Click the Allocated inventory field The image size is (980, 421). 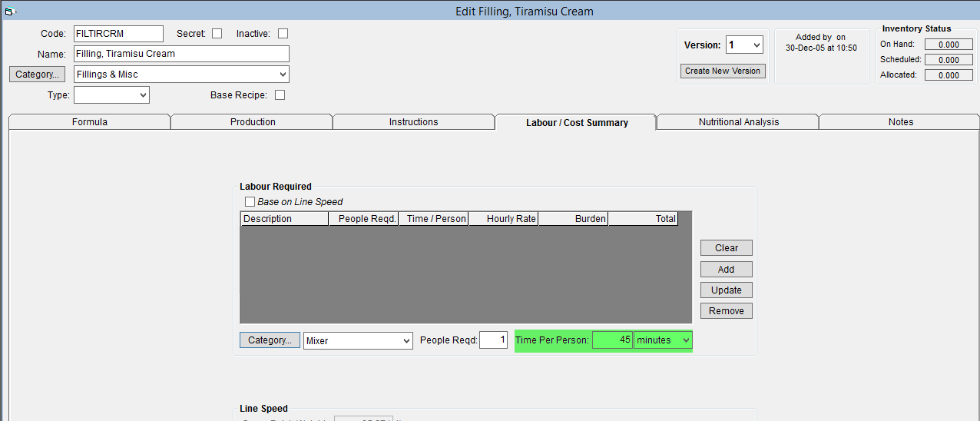(949, 75)
